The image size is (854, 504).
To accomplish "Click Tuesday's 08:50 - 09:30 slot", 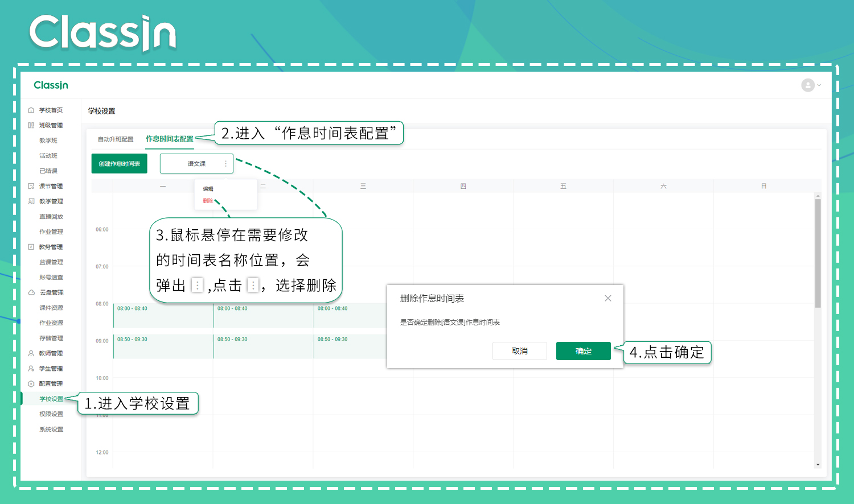I will tap(264, 346).
